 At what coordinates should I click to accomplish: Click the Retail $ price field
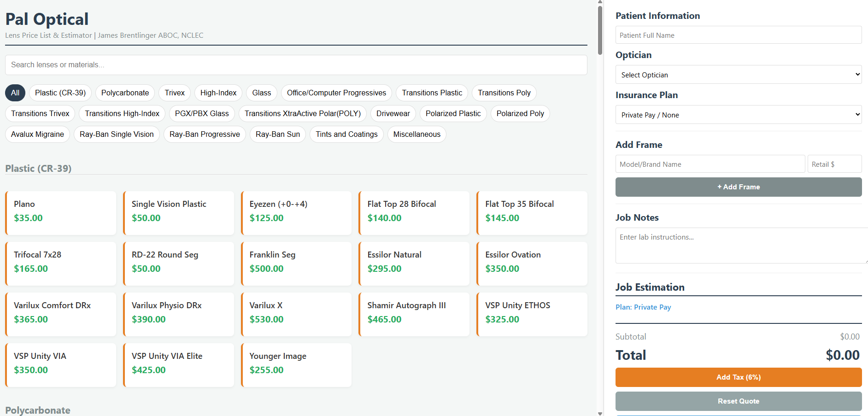(x=834, y=164)
